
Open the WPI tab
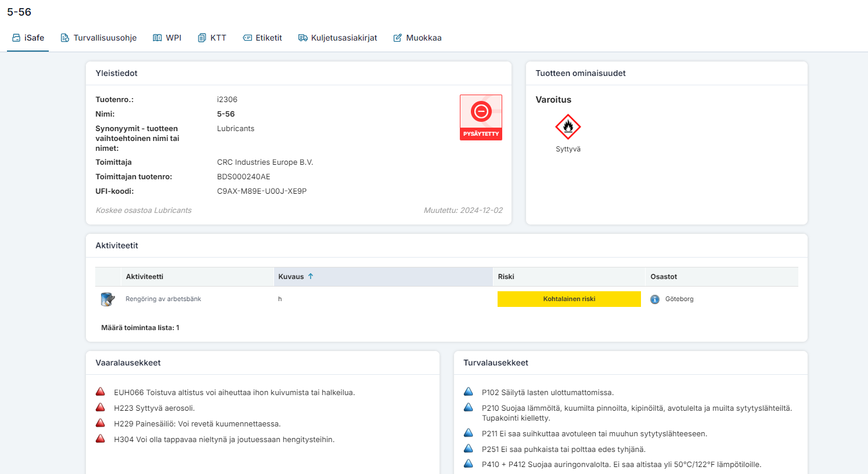pos(167,38)
